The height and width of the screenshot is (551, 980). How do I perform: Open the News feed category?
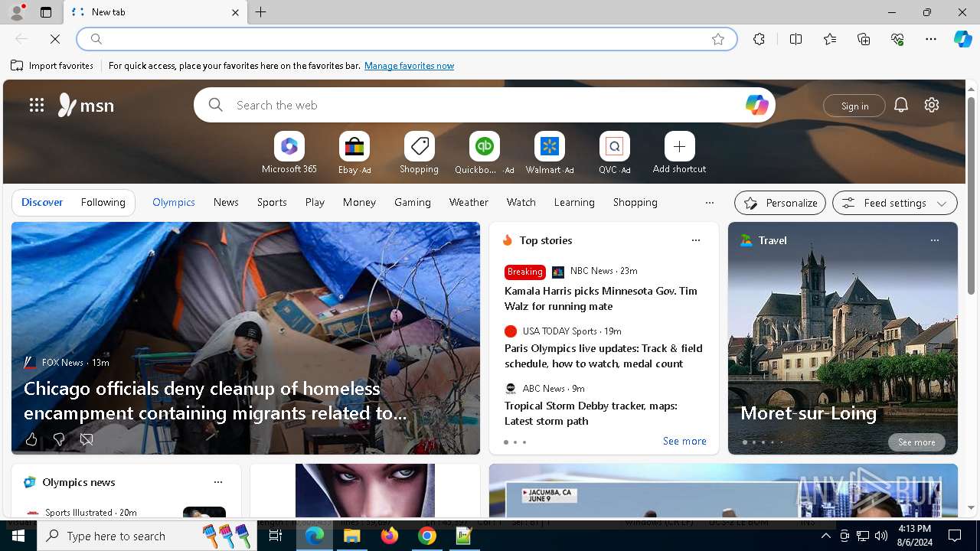coord(226,202)
